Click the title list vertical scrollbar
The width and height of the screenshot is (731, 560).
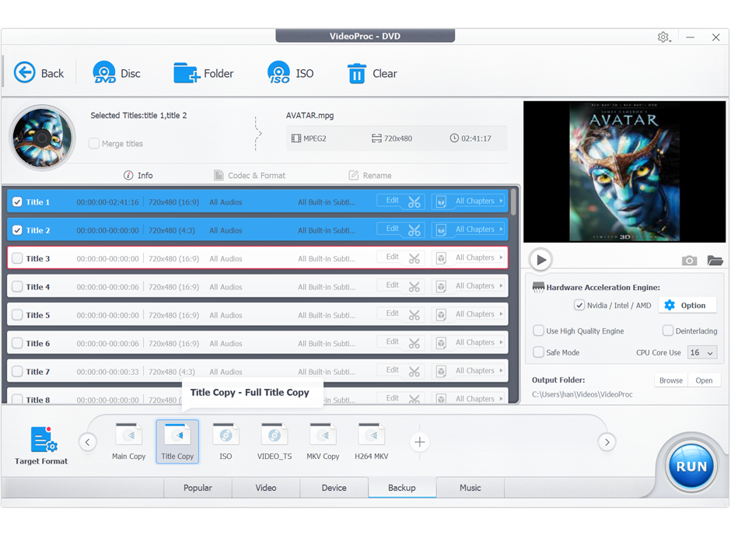click(513, 202)
